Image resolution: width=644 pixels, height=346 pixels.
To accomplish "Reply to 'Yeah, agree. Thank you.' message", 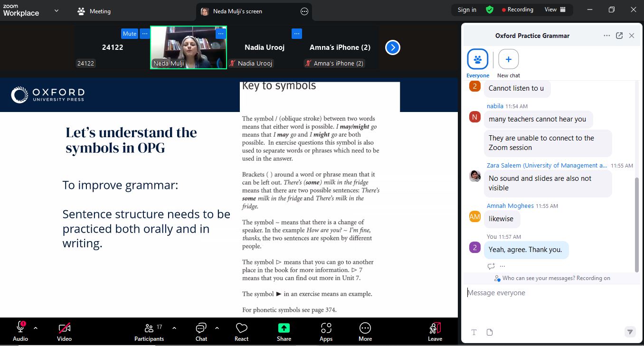I will point(491,266).
